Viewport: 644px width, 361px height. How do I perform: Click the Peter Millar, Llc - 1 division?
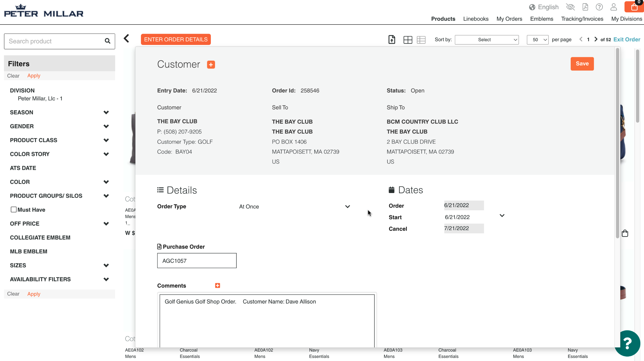40,98
